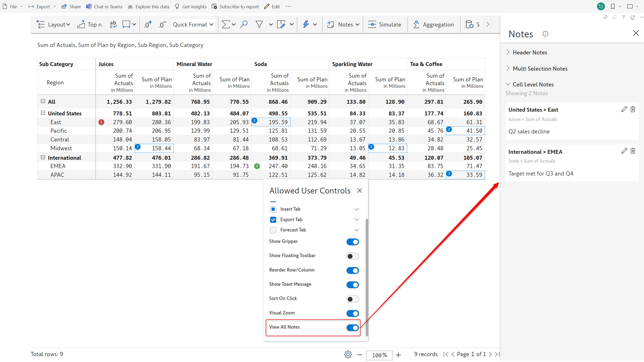Screen dimensions: 644x362
Task: Delete the International EMEA note
Action: point(633,151)
